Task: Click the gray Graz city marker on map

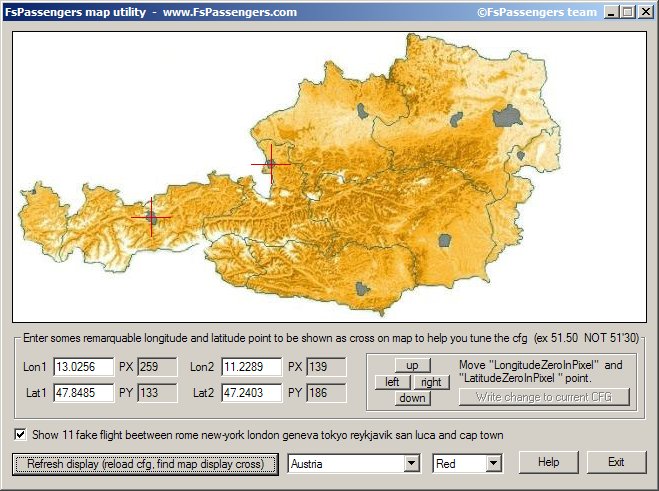Action: pos(445,240)
